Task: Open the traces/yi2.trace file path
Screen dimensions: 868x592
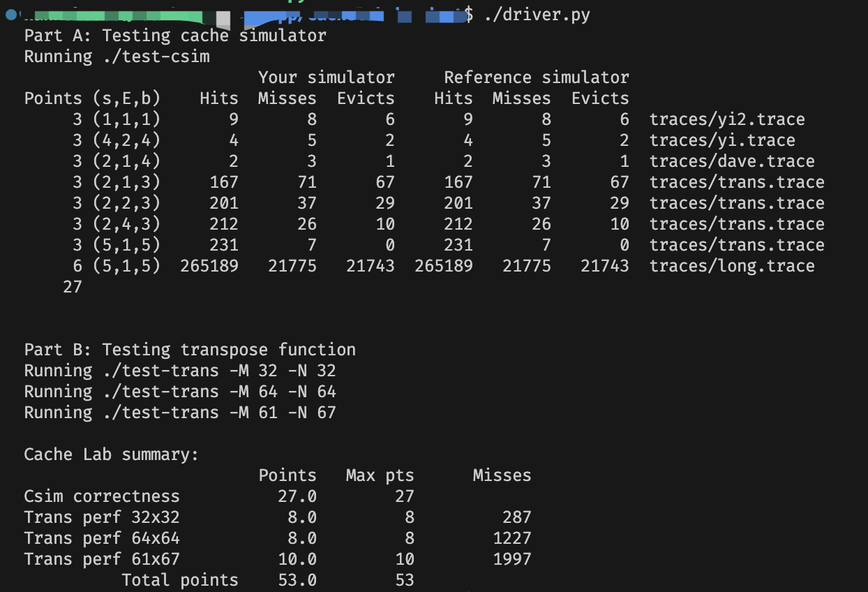Action: point(726,119)
